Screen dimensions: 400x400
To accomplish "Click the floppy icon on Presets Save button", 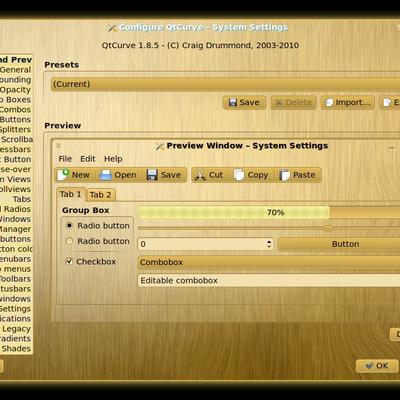I will (x=233, y=102).
